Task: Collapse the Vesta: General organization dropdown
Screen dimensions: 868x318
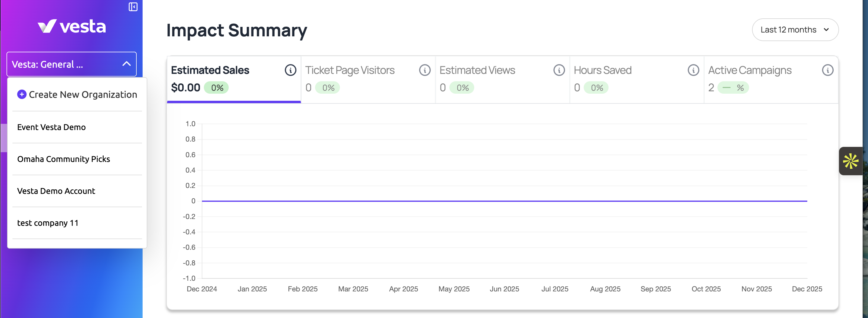Action: pyautogui.click(x=71, y=64)
